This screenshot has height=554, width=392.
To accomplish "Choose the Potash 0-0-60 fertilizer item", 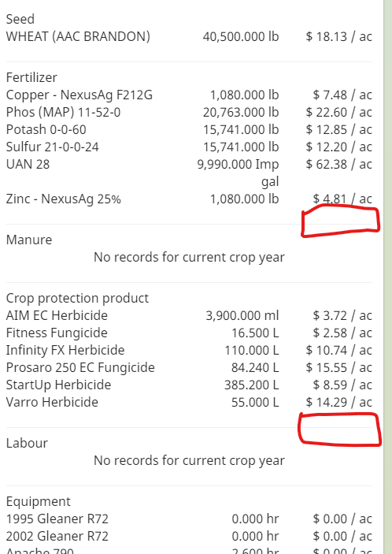I will (189, 129).
